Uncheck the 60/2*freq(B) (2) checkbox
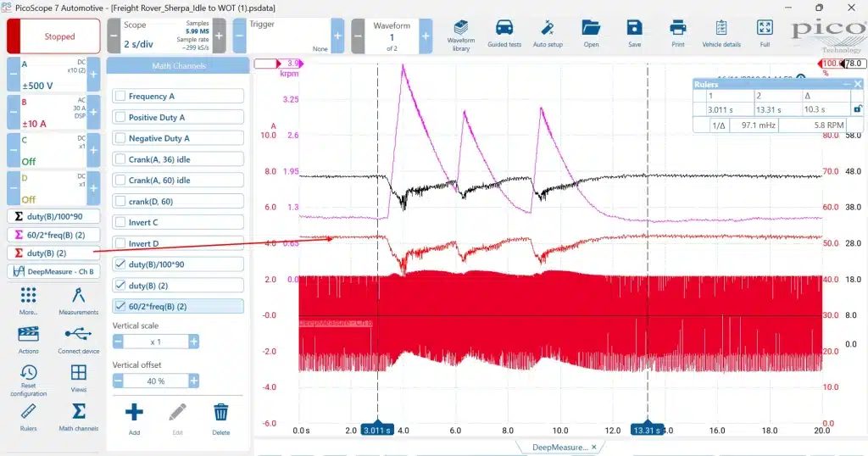868x456 pixels. click(x=120, y=306)
